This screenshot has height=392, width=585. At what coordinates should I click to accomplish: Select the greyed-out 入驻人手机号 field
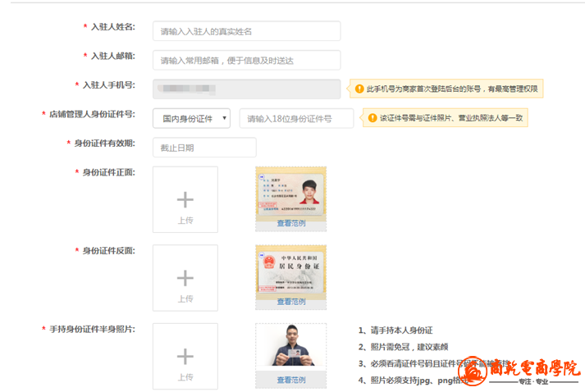(246, 89)
